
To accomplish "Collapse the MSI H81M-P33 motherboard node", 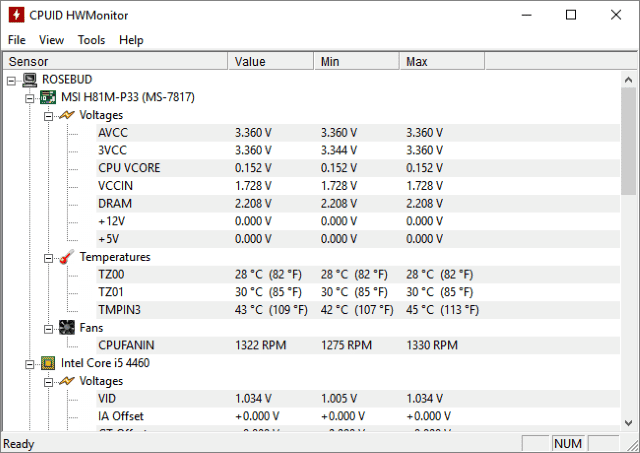I will (30, 97).
